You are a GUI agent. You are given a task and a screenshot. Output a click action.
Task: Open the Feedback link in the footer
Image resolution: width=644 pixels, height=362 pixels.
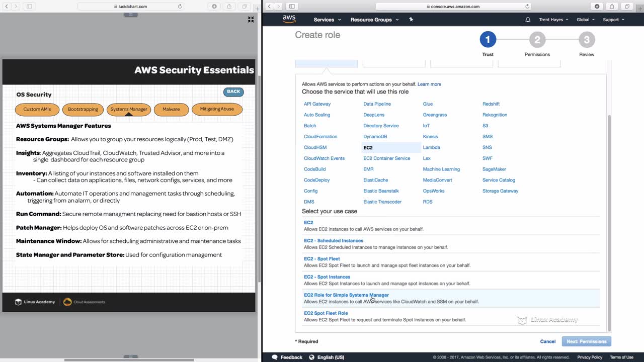pyautogui.click(x=287, y=357)
